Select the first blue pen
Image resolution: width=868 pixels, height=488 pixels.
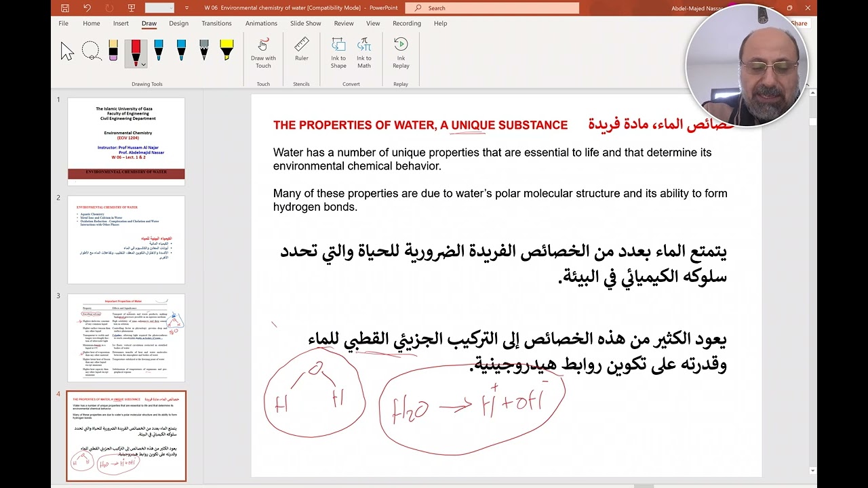158,52
